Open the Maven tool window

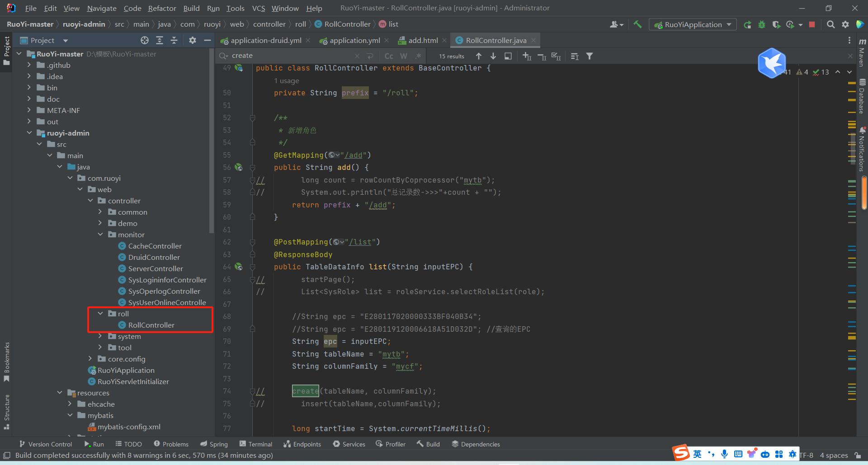(x=862, y=52)
